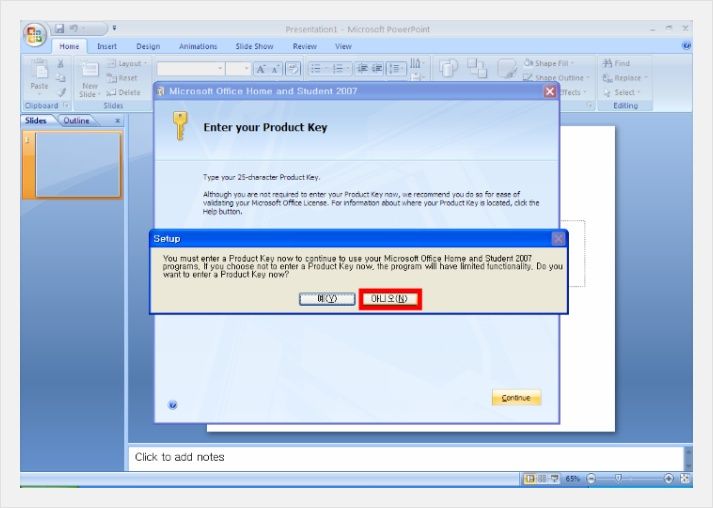Click Reset slide button
The image size is (713, 508).
[x=122, y=78]
